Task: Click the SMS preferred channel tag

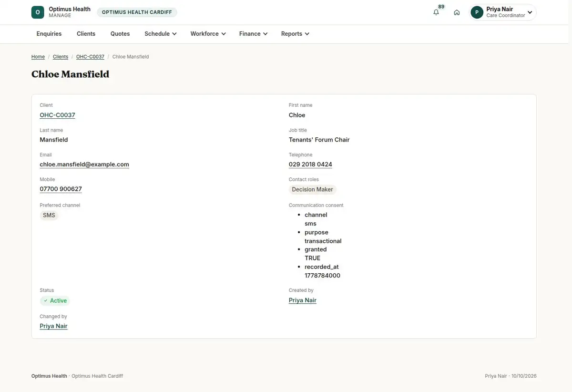Action: pos(49,215)
